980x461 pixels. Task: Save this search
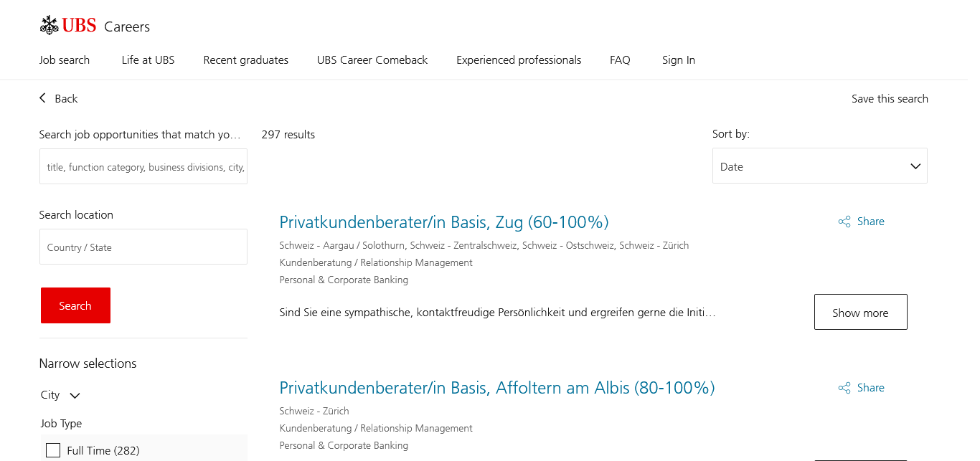click(x=890, y=99)
